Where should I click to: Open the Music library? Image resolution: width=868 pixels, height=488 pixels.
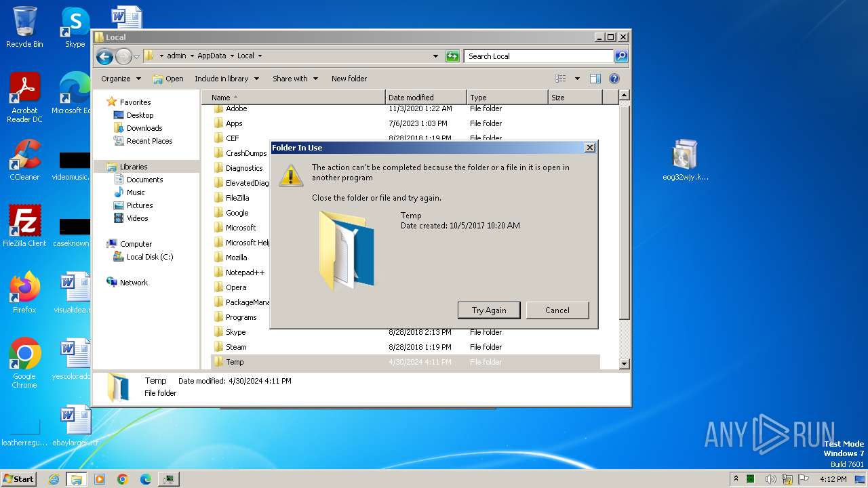136,192
